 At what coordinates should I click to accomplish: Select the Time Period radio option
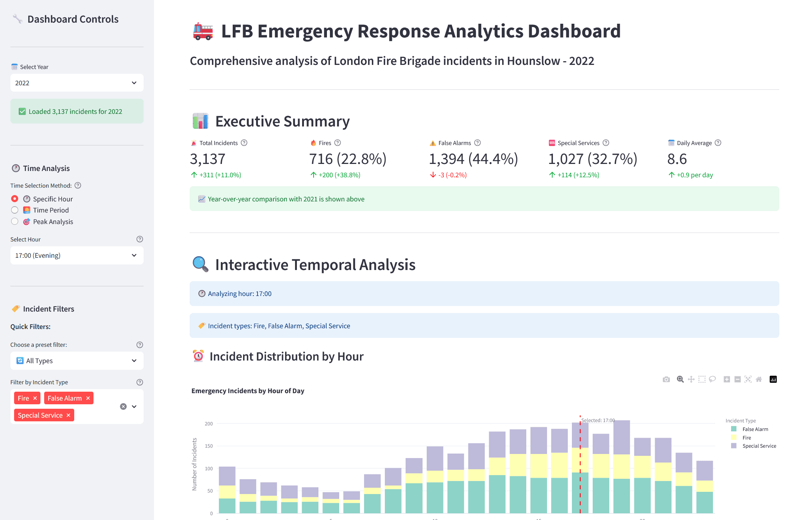coord(15,210)
